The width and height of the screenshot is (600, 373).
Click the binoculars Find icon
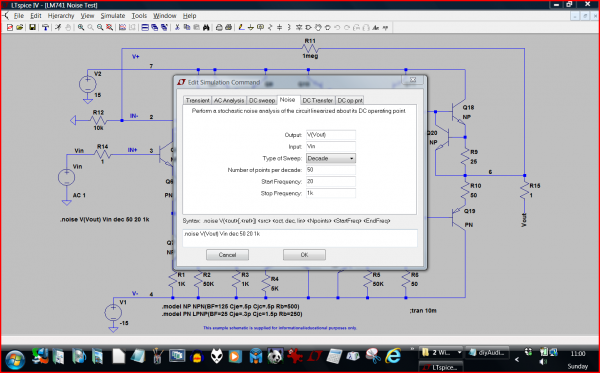click(206, 28)
